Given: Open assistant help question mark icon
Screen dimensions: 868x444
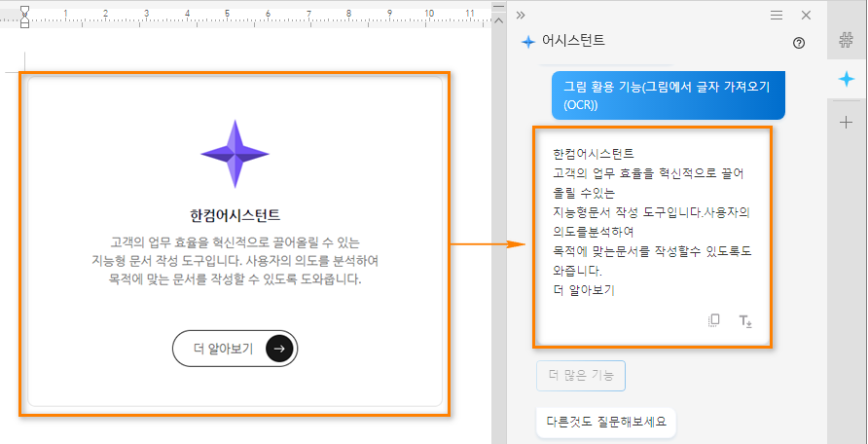Looking at the screenshot, I should 799,43.
